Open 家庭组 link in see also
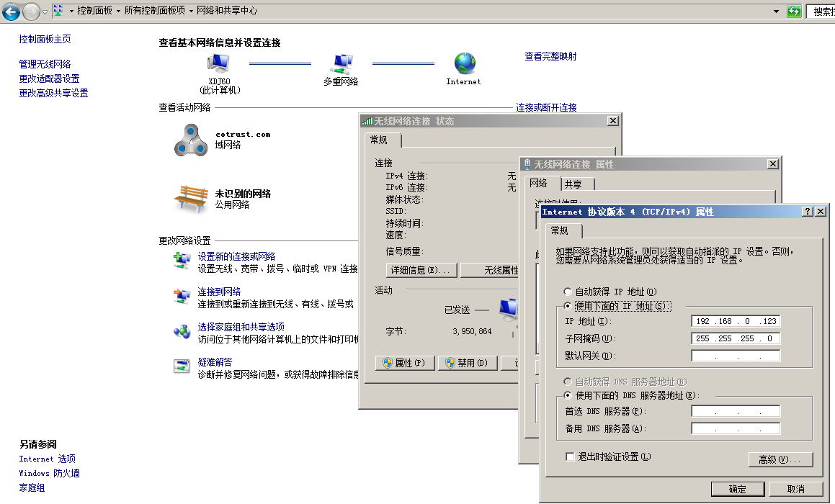This screenshot has width=835, height=504. 32,487
